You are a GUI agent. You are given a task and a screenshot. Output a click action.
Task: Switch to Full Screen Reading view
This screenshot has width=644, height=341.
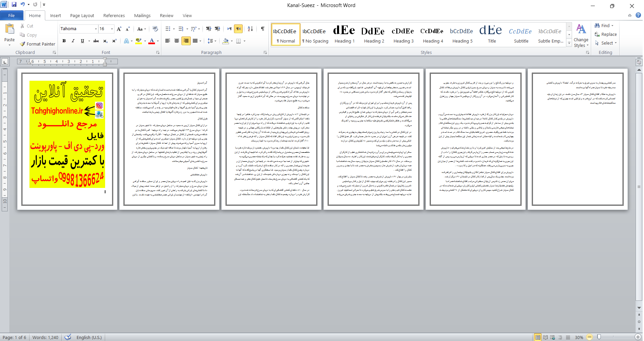(x=545, y=337)
